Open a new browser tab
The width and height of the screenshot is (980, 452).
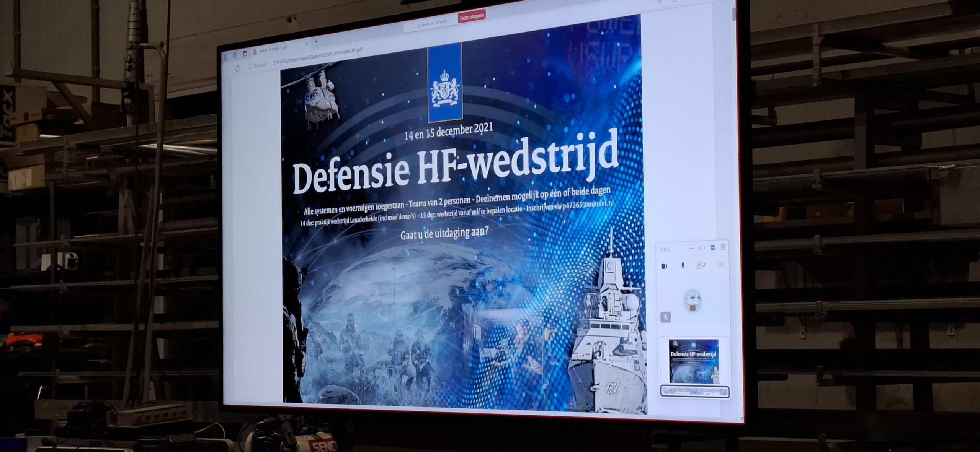pyautogui.click(x=316, y=42)
